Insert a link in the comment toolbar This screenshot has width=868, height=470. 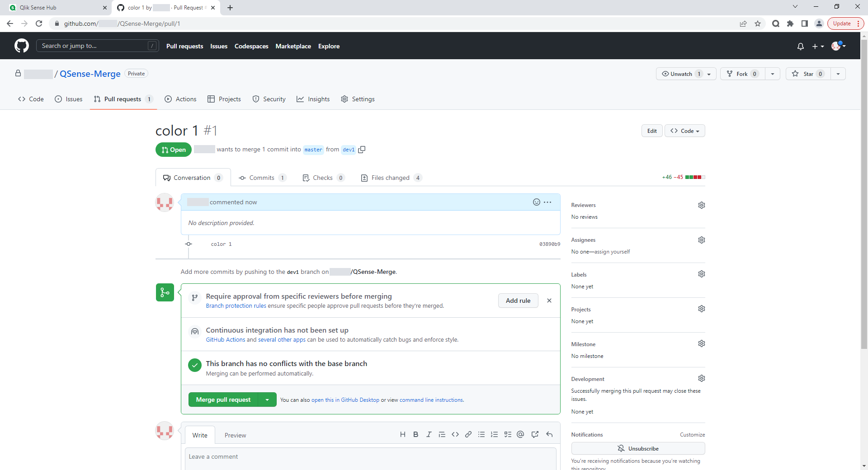click(468, 434)
